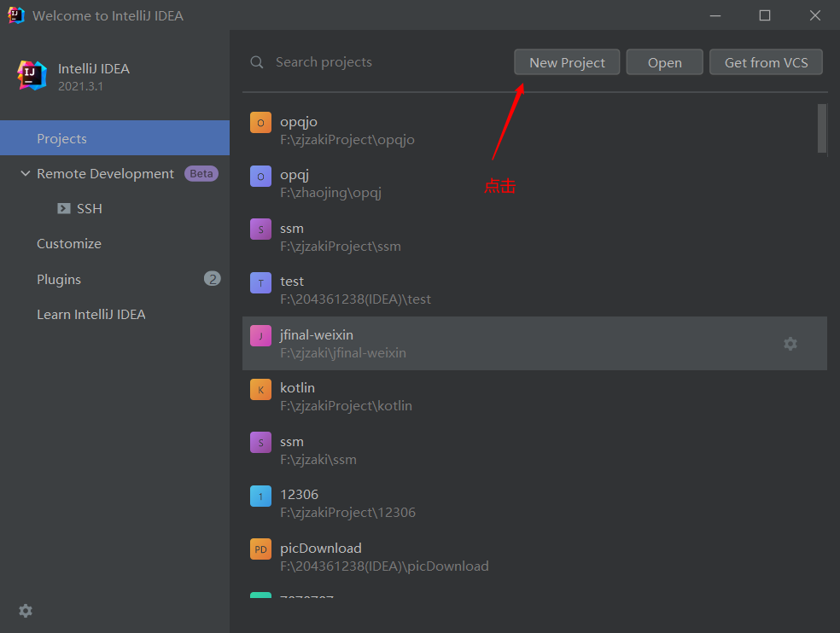Open the test project
The image size is (840, 633).
click(x=534, y=290)
